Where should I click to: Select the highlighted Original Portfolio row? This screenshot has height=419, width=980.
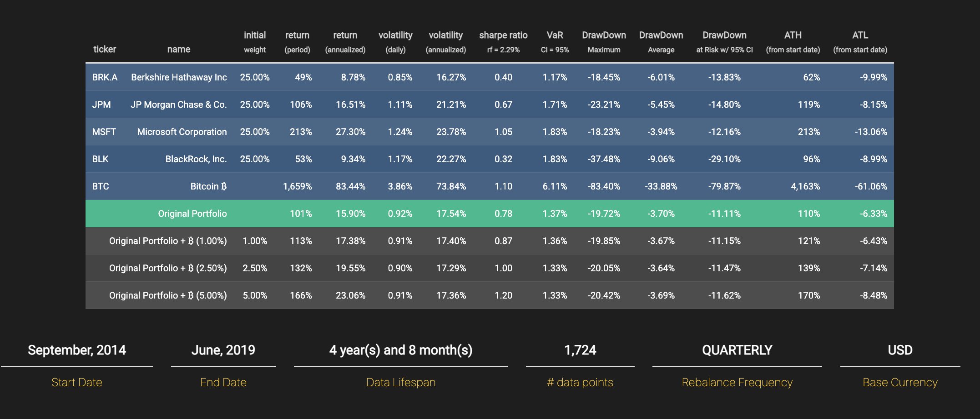(490, 214)
